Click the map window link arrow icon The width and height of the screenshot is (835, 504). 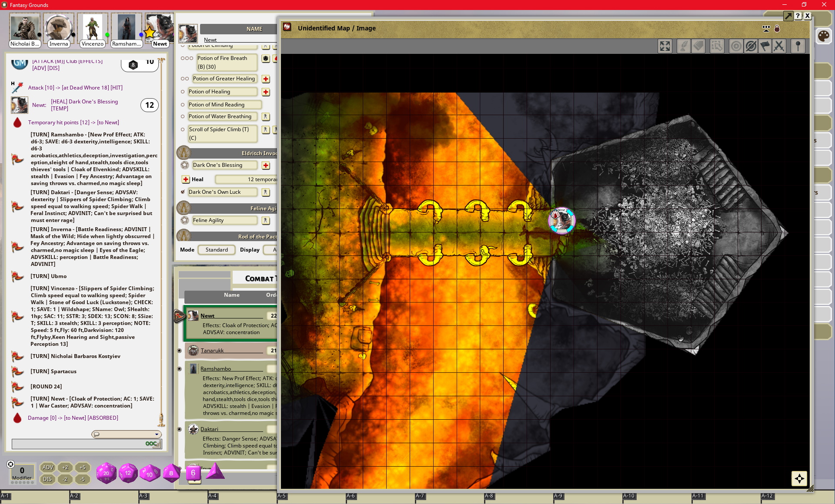point(788,16)
